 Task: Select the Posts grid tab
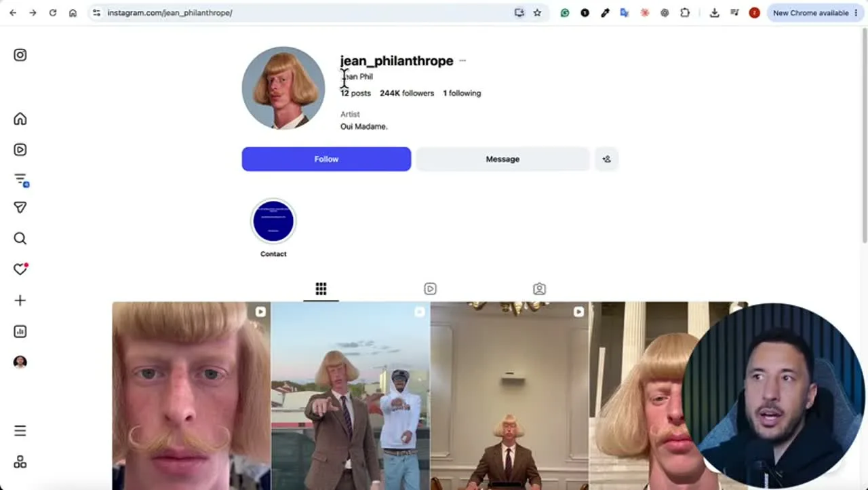321,289
